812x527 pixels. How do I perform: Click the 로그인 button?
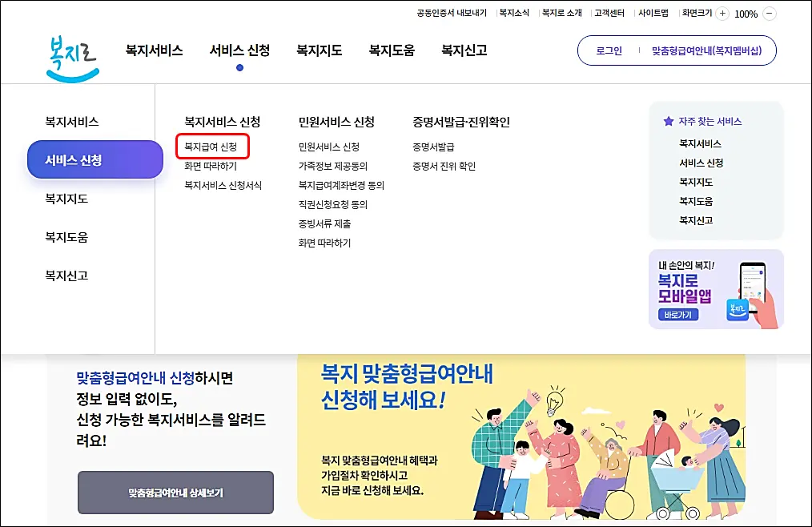click(x=609, y=50)
